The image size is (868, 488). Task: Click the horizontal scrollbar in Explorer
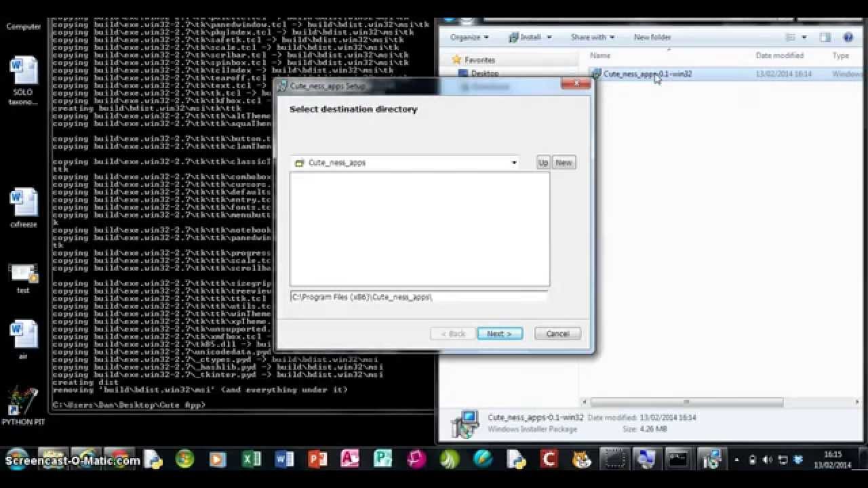coord(686,402)
